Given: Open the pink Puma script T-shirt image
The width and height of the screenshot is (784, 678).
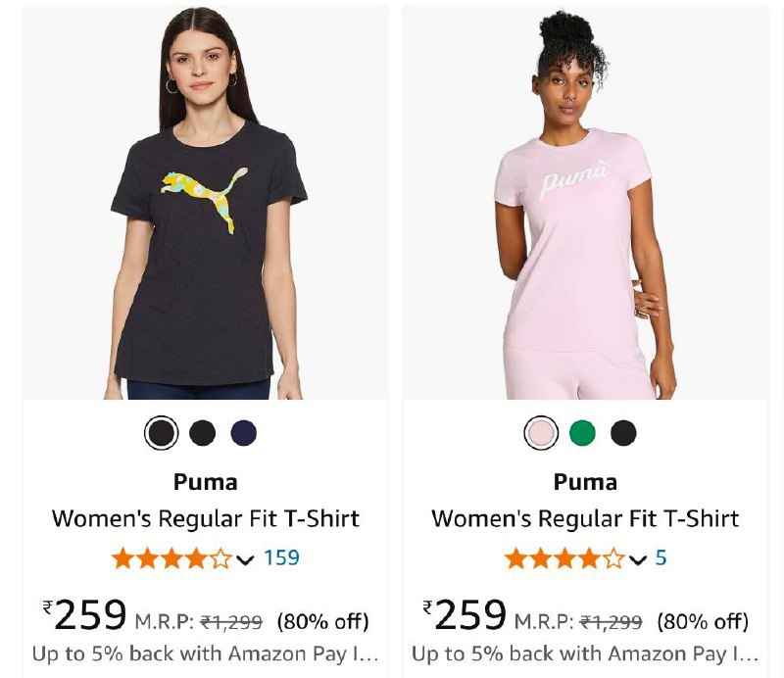Looking at the screenshot, I should 585,203.
